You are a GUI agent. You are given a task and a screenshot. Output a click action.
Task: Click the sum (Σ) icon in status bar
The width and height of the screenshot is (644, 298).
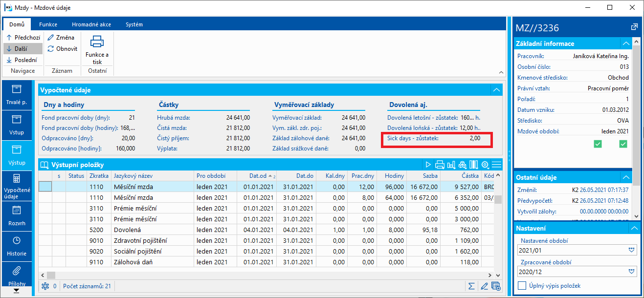pos(471,286)
